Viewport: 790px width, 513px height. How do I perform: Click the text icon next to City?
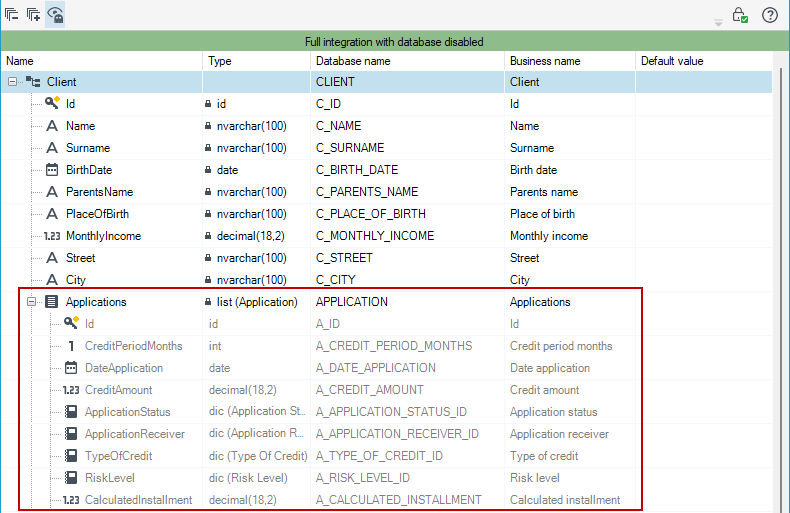click(52, 280)
